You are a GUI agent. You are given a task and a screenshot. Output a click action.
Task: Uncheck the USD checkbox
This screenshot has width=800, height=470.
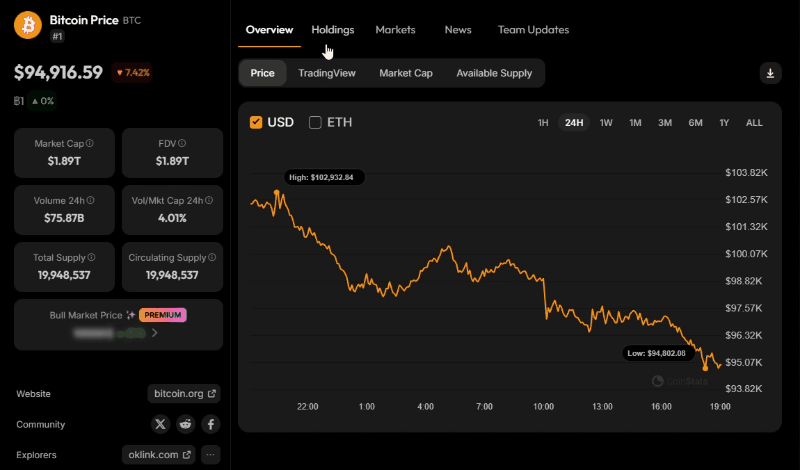(256, 122)
